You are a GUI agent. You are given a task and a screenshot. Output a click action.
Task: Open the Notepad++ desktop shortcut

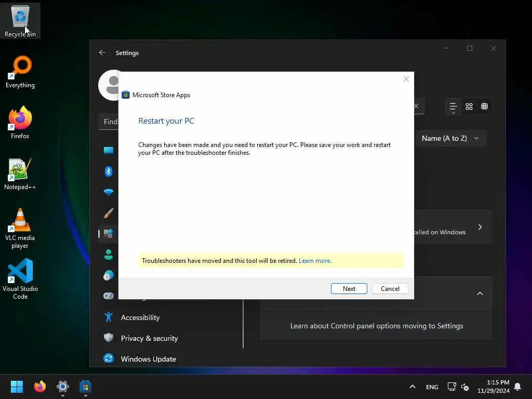20,174
